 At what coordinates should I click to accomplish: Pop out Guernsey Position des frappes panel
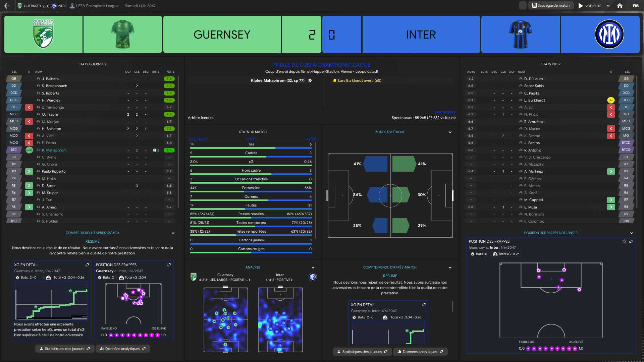169,265
